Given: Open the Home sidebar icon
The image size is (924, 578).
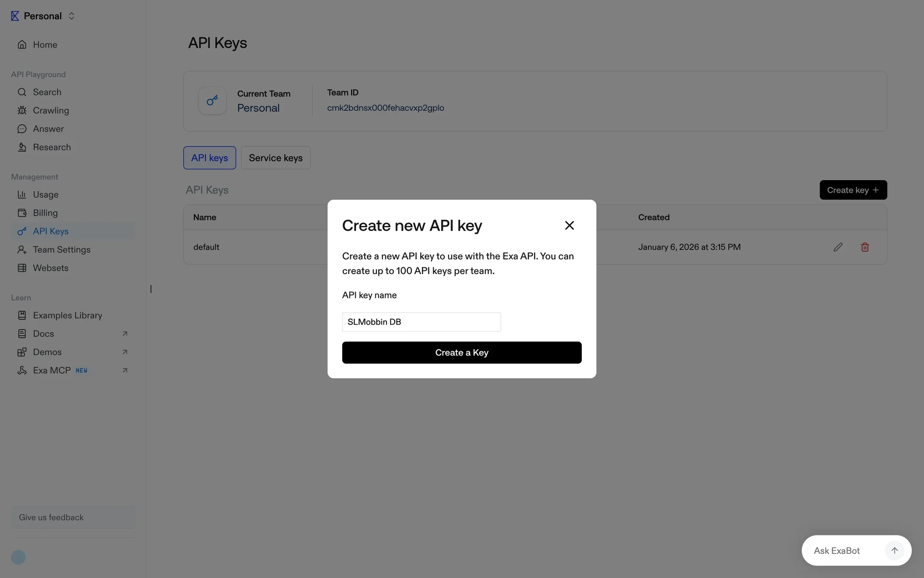Looking at the screenshot, I should click(22, 45).
